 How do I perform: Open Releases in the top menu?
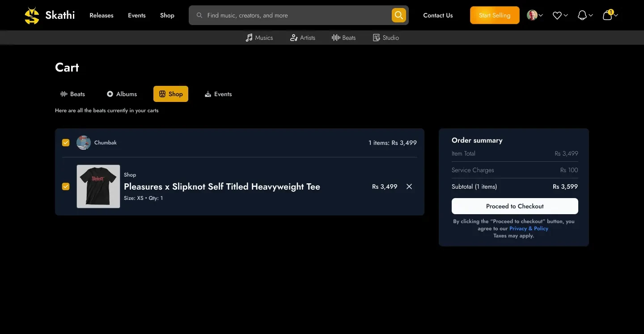click(x=102, y=15)
